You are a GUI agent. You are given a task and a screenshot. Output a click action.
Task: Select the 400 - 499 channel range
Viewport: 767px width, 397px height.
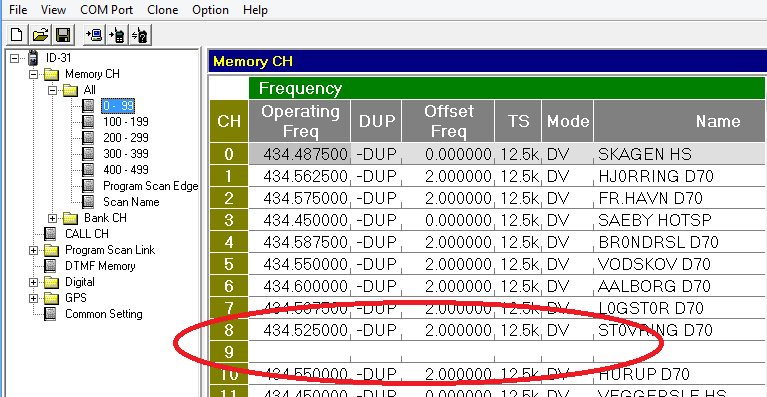pos(126,170)
